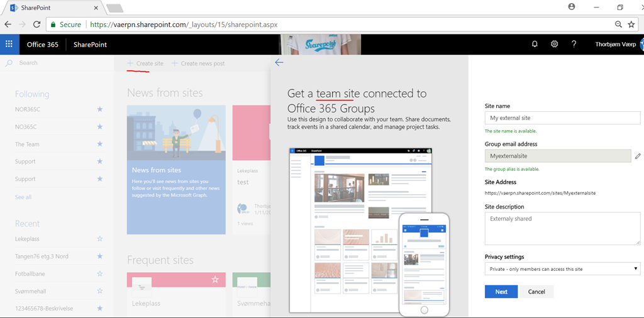Click the Cancel button
The image size is (644, 318).
pos(536,292)
